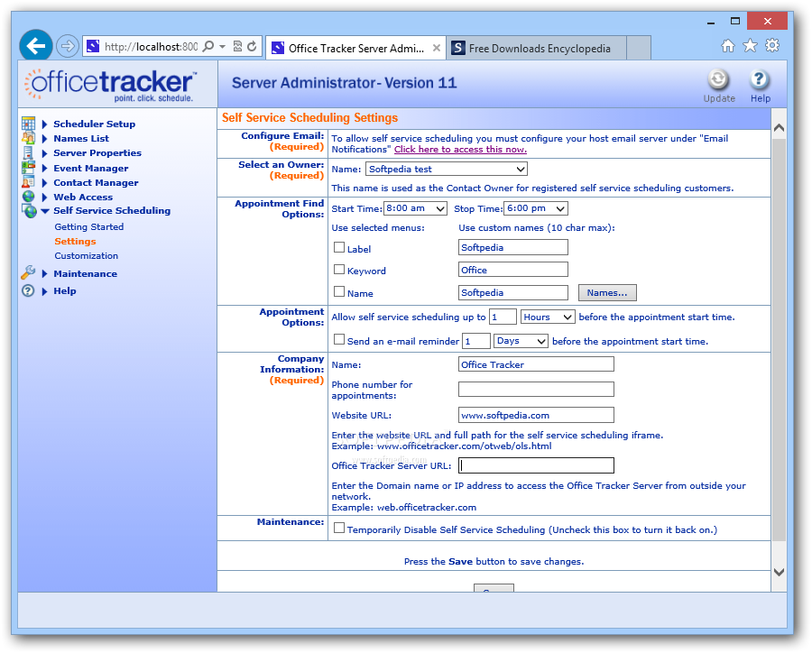Viewport: 812px width, 653px height.
Task: Expand Scheduler Setup tree arrow
Action: [x=44, y=124]
